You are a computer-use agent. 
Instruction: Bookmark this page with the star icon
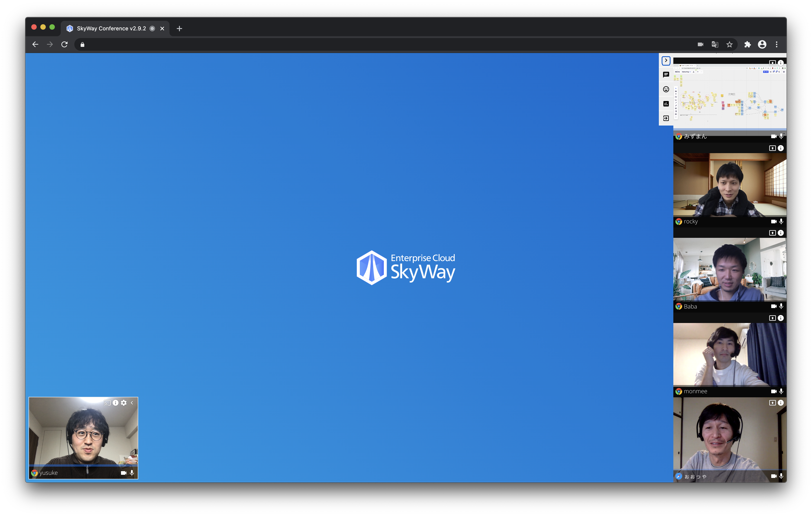coord(729,44)
